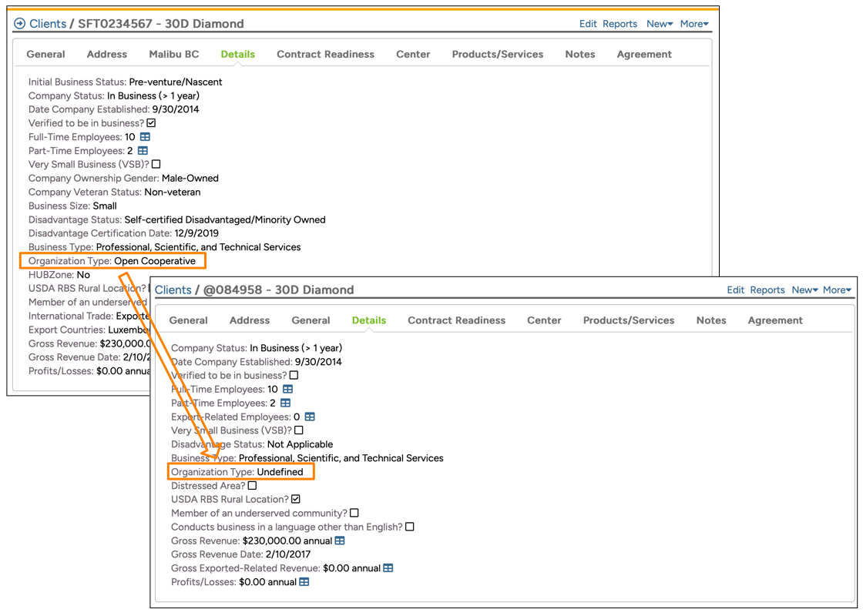
Task: Expand the More menu in SFT0234567 window
Action: (x=693, y=24)
